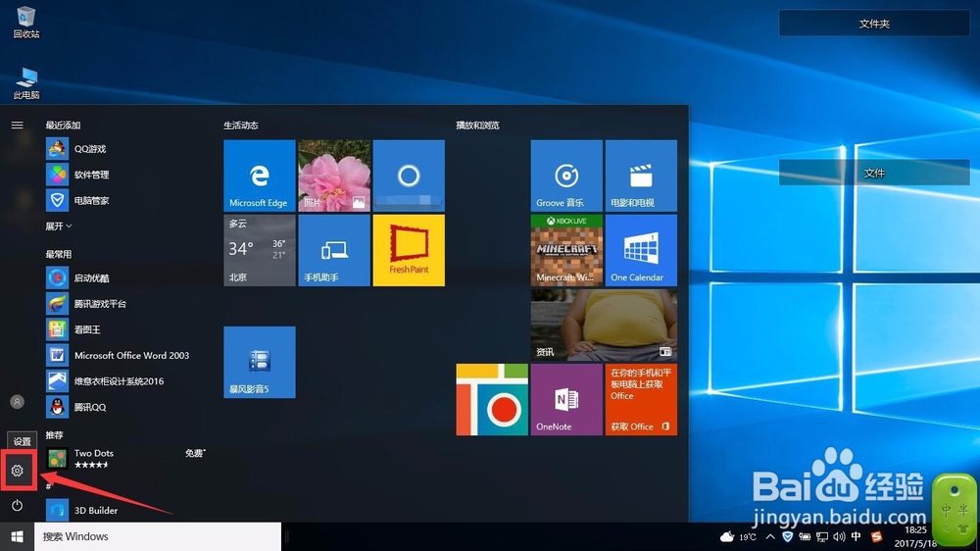Expand the hamburger menu in Start
The height and width of the screenshot is (551, 980).
[17, 125]
